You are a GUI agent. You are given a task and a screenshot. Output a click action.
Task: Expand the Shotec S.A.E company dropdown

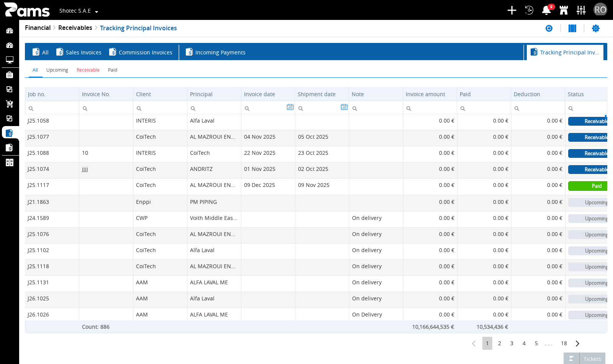(79, 11)
